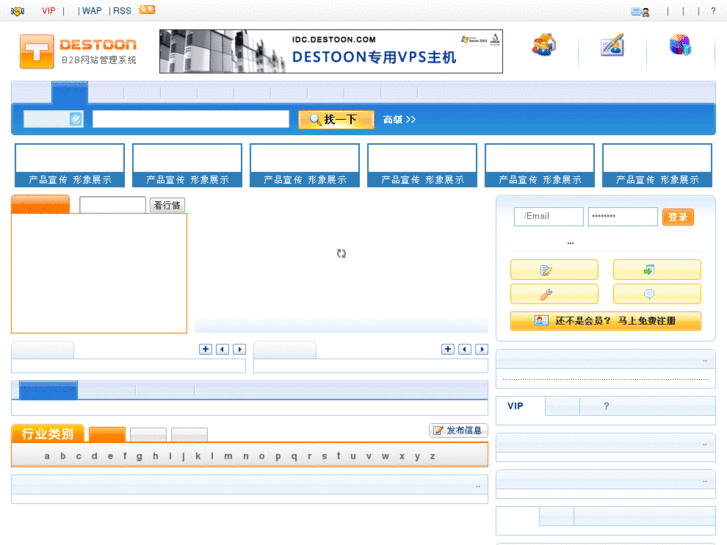
Task: Click next arrow in the left list panel
Action: coord(239,349)
